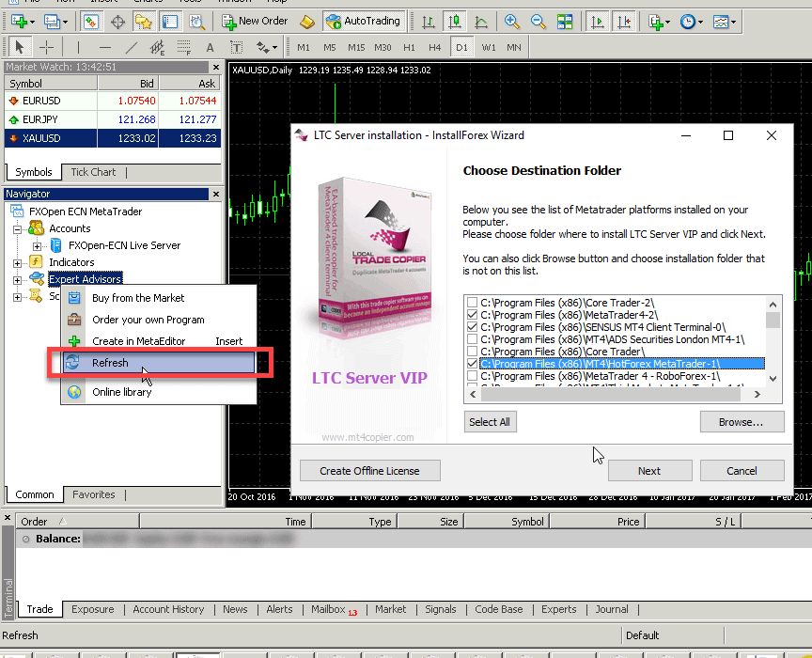
Task: Choose Create in MetaEditor
Action: pos(159,341)
